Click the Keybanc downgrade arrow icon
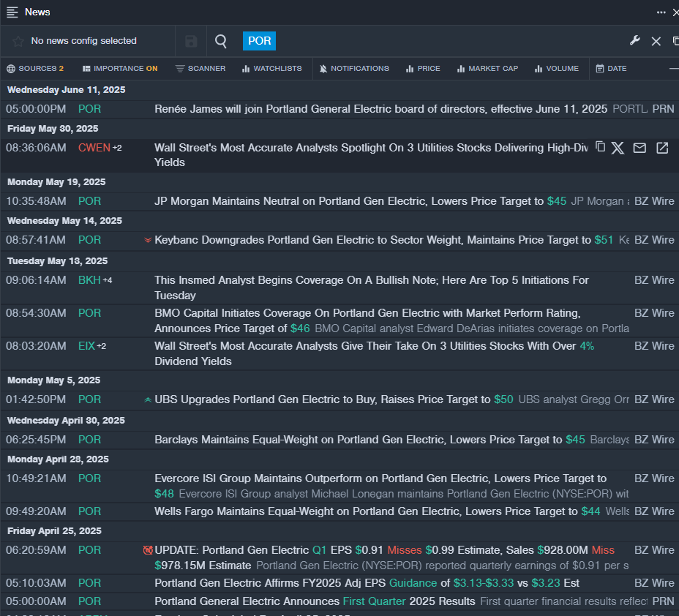 pyautogui.click(x=148, y=240)
